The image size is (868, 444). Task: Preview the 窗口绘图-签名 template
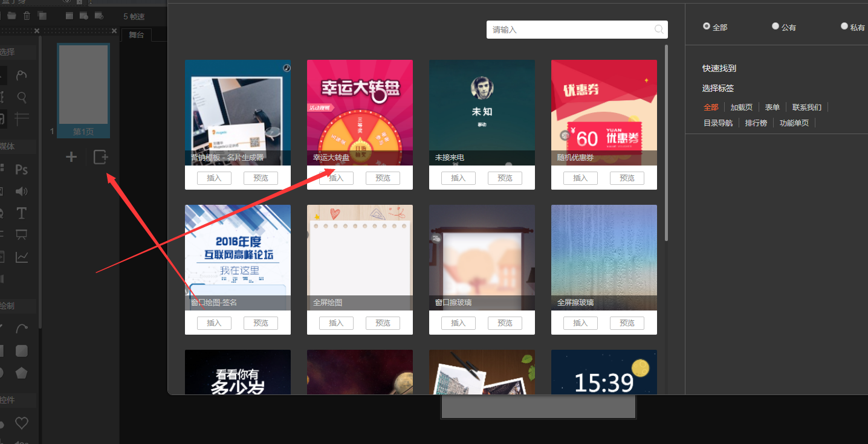(261, 323)
